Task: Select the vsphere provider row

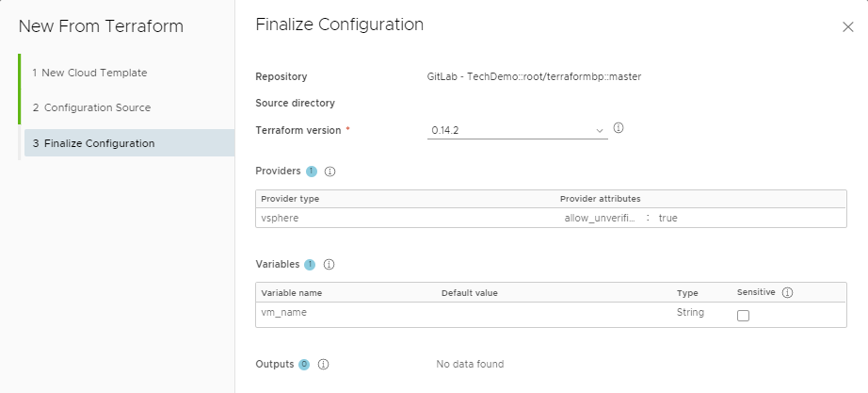Action: click(x=551, y=218)
